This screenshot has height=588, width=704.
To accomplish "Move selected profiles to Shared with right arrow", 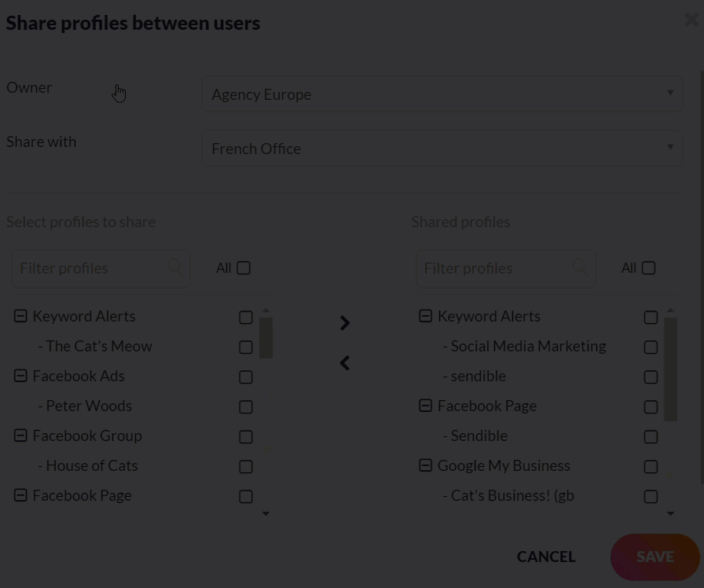I will 345,322.
